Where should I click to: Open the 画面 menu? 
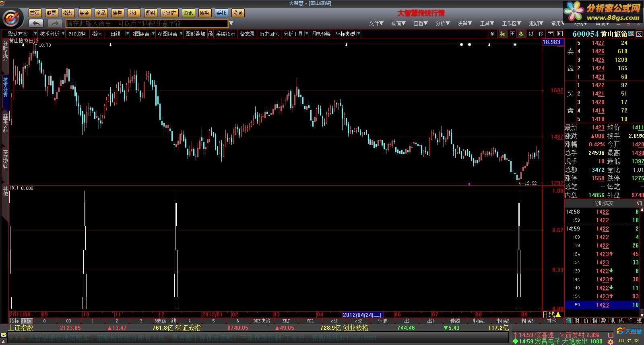pyautogui.click(x=398, y=23)
